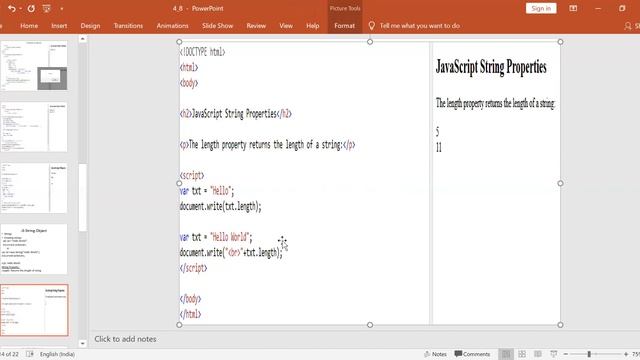The image size is (640, 360).
Task: Click the Undo arrow in Quick Access
Action: [x=11, y=8]
